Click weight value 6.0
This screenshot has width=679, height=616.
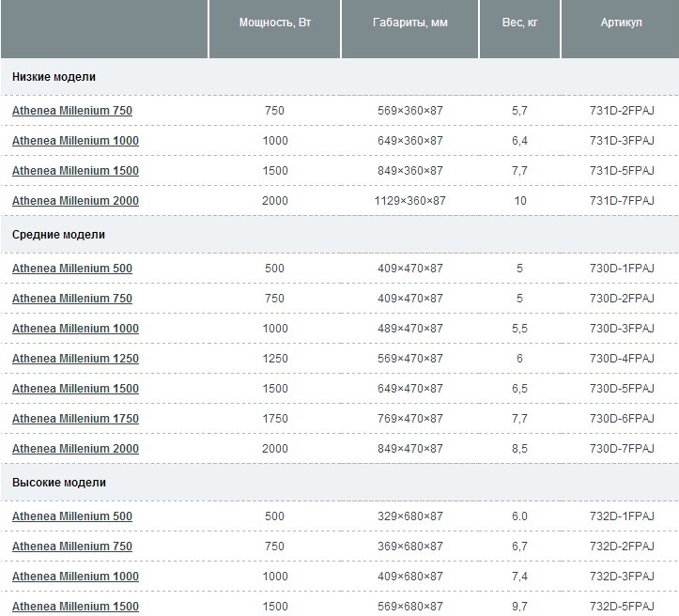(519, 516)
